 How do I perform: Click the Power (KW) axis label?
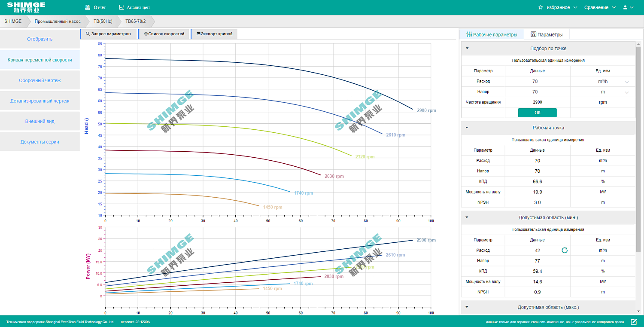[88, 266]
